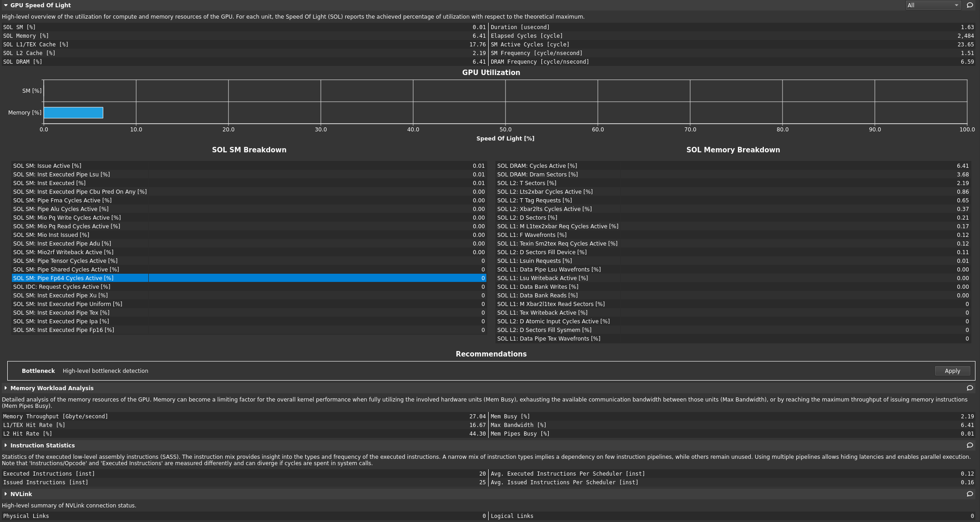Click comment icon for GPU Speed Of Light
Viewport: 980px width, 522px height.
coord(970,5)
